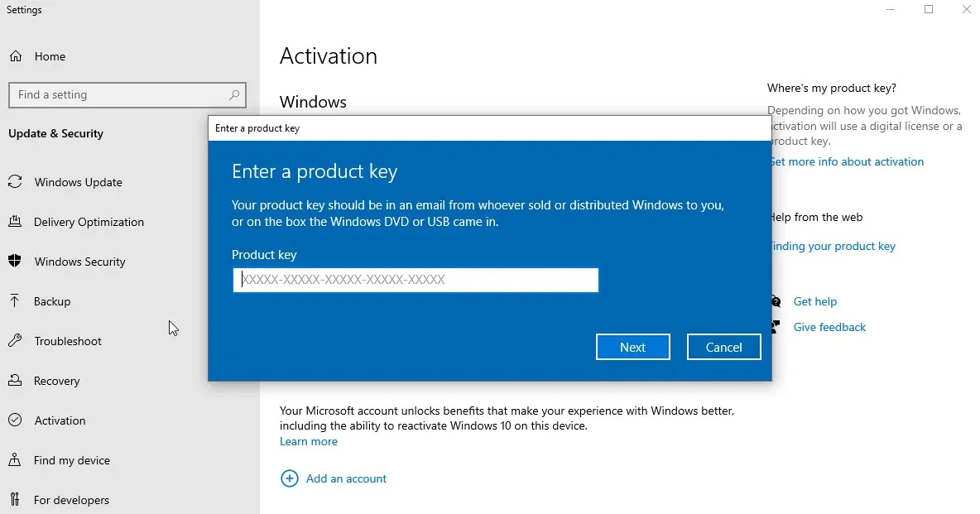Click the Get help icon
This screenshot has width=980, height=514.
[776, 301]
